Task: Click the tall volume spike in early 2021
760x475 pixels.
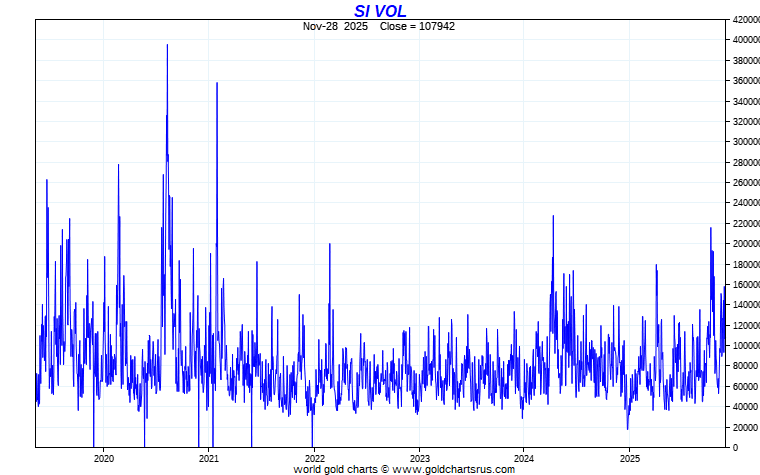Action: [x=217, y=84]
